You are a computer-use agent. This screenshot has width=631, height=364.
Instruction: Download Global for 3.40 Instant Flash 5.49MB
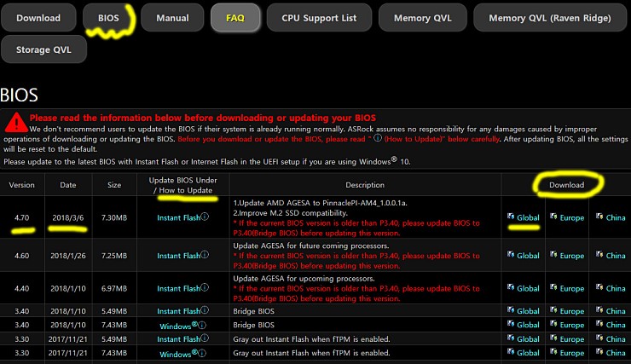point(528,311)
